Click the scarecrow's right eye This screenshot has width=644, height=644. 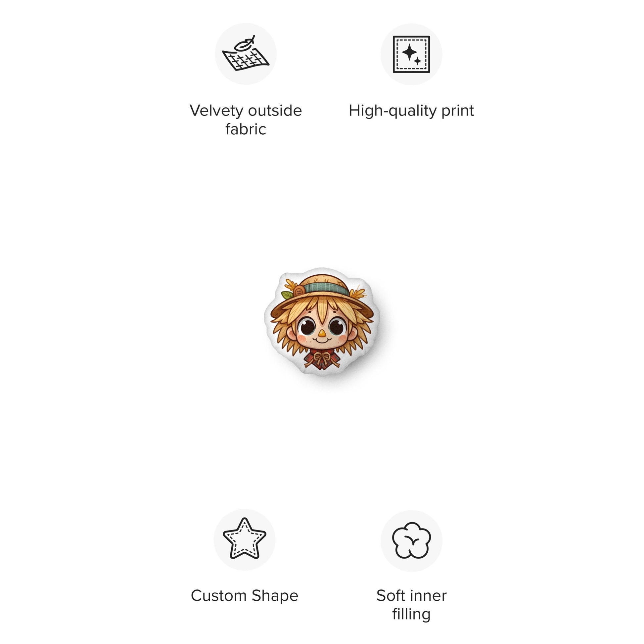point(337,327)
